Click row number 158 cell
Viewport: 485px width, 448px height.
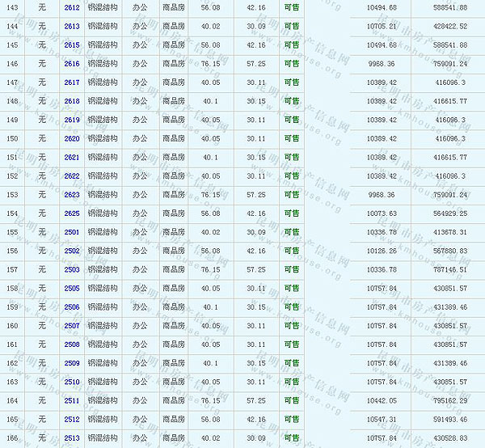(12, 288)
